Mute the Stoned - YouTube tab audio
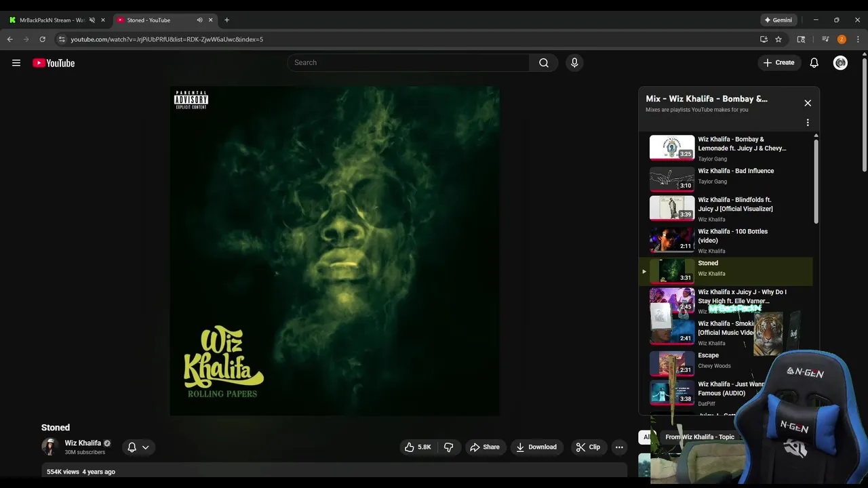Image resolution: width=868 pixels, height=488 pixels. point(199,20)
